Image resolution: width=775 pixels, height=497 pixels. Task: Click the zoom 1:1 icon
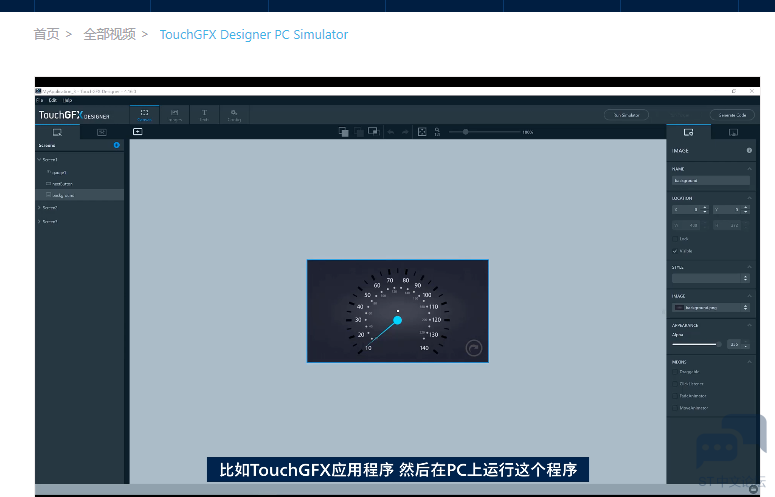[x=437, y=132]
